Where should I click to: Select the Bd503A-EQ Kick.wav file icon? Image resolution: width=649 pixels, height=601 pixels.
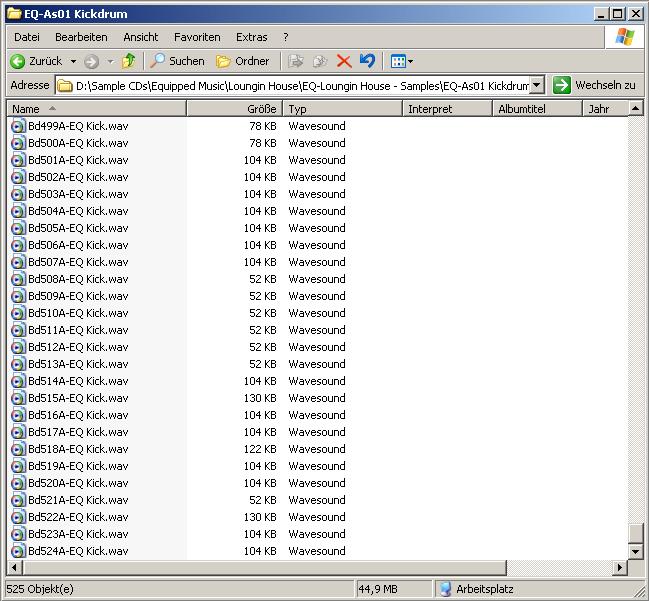coord(18,194)
